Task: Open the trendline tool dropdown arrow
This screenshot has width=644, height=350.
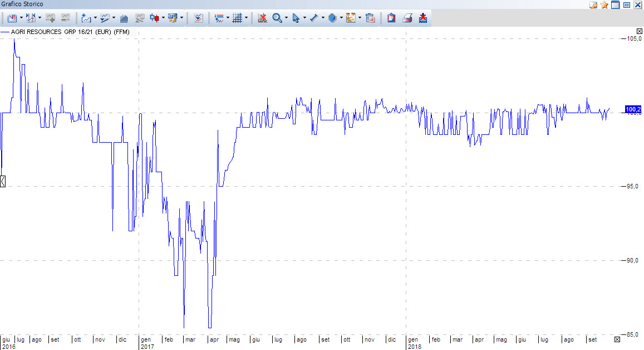Action: pyautogui.click(x=323, y=18)
